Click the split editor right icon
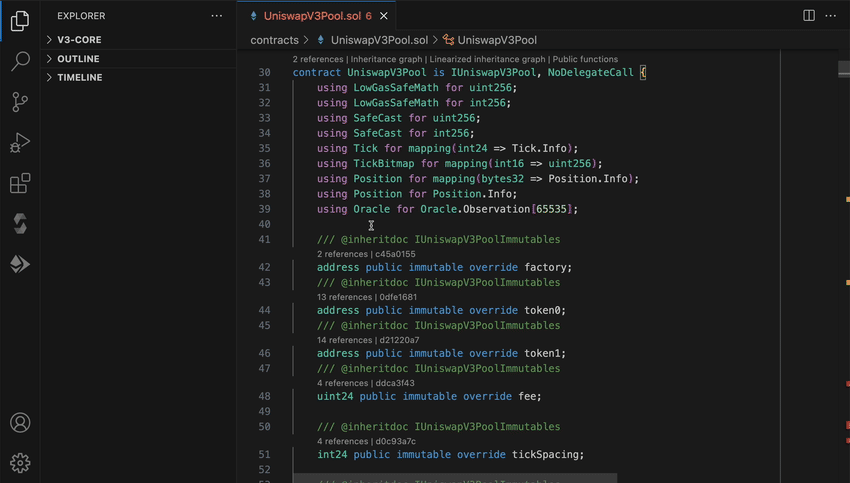The image size is (850, 483). 809,16
